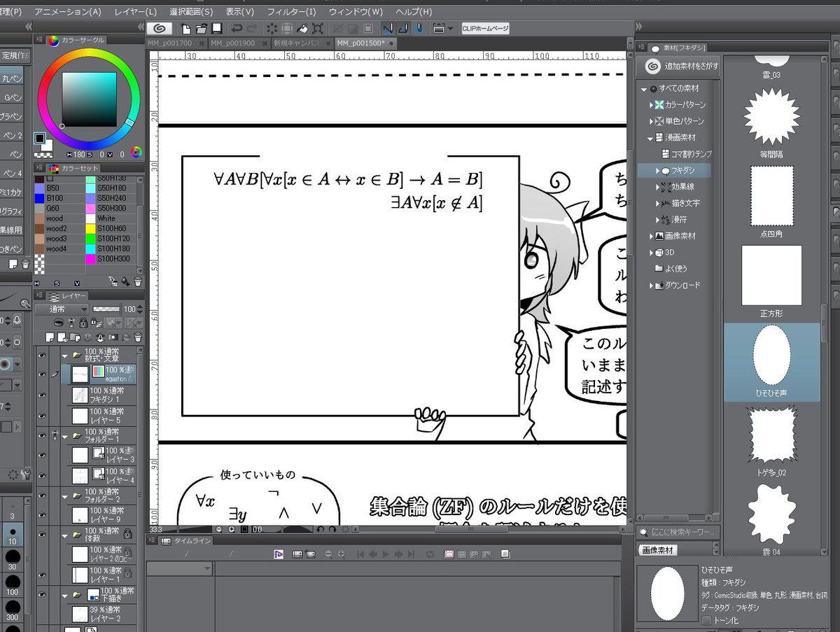Select the magenta S100H300 swatch

click(x=91, y=258)
